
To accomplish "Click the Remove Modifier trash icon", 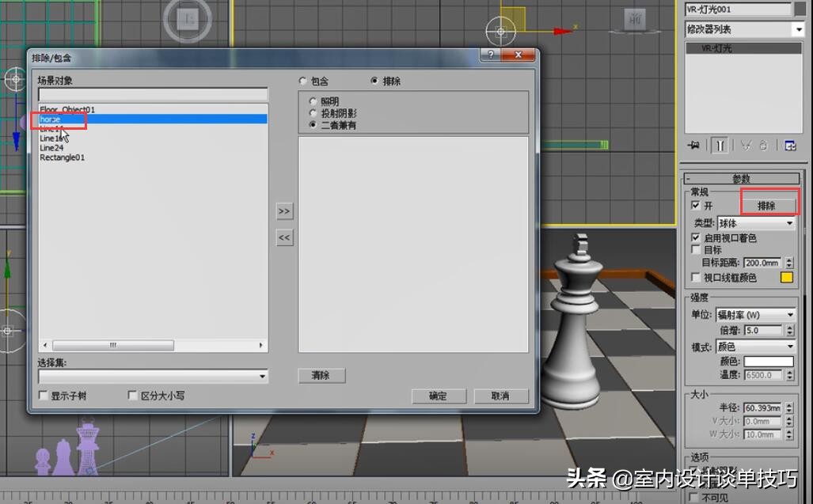I will 762,145.
